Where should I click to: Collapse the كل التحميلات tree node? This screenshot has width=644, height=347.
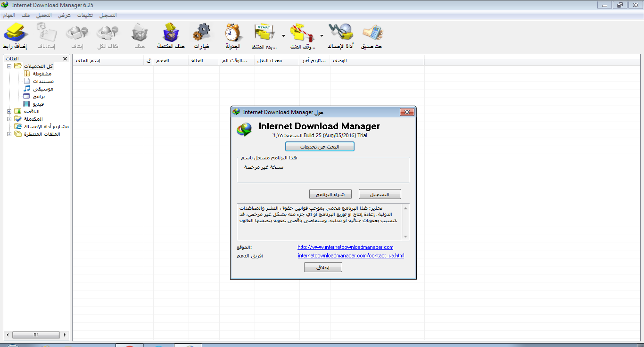(9, 66)
